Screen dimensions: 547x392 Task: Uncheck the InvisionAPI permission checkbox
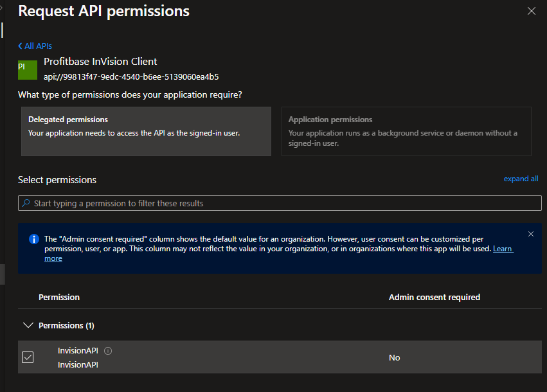(28, 357)
